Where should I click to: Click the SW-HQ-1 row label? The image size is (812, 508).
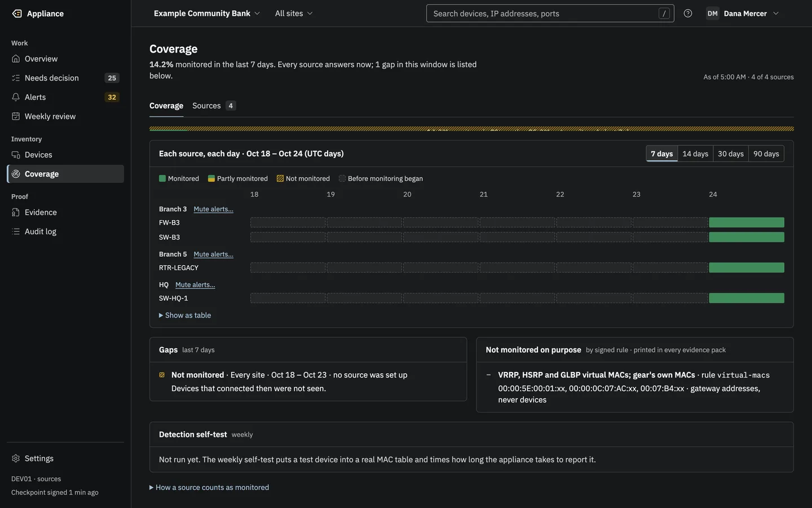point(174,298)
